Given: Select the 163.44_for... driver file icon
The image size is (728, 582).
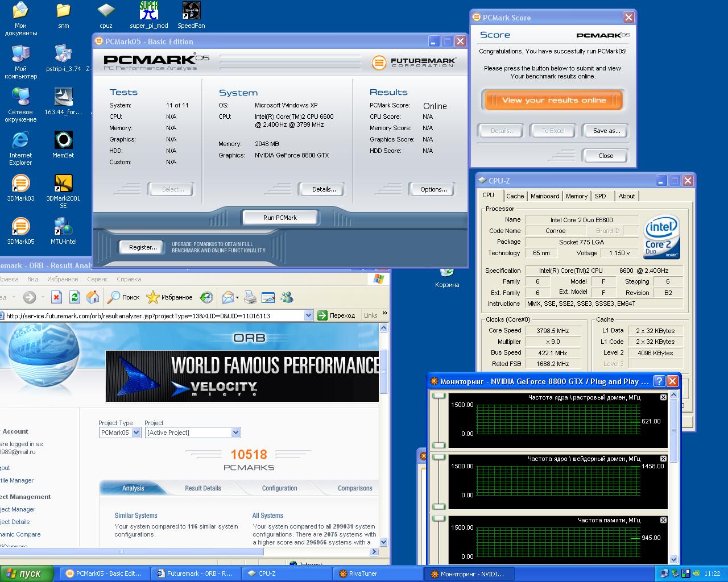Looking at the screenshot, I should tap(63, 102).
